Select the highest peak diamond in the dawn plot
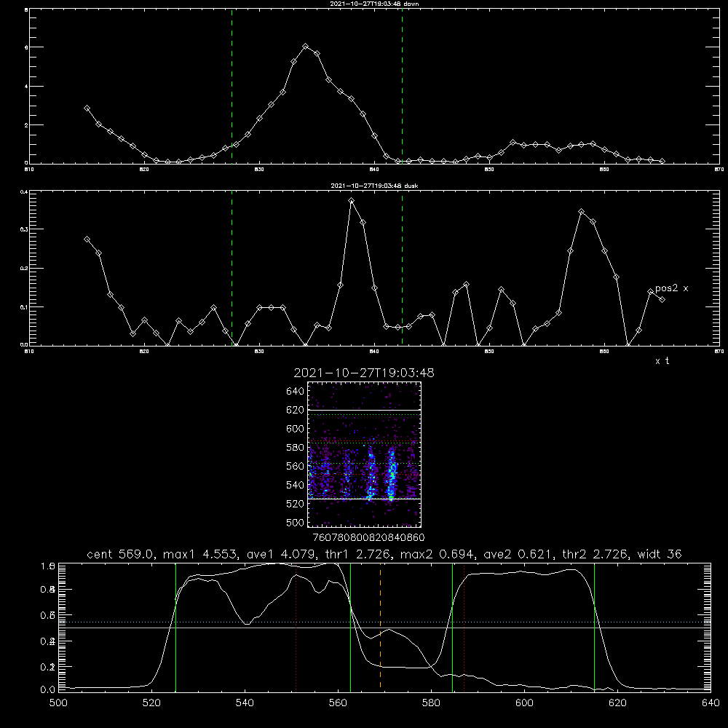728x728 pixels. click(306, 47)
